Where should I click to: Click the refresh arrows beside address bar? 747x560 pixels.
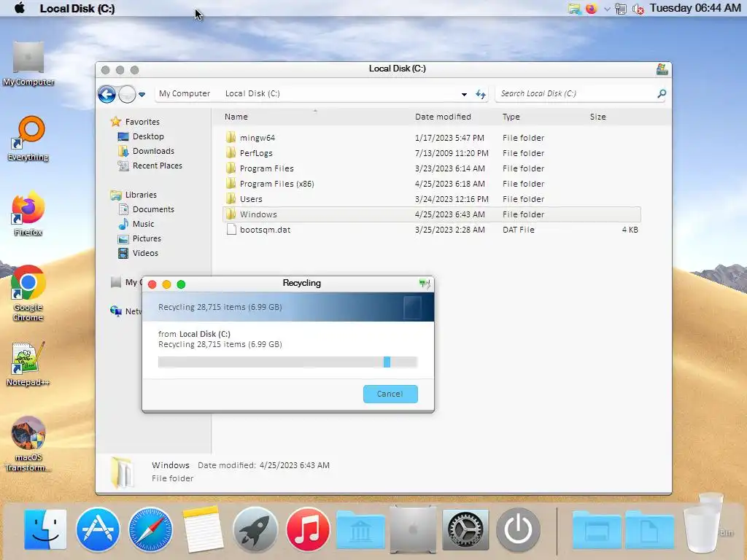pyautogui.click(x=481, y=94)
